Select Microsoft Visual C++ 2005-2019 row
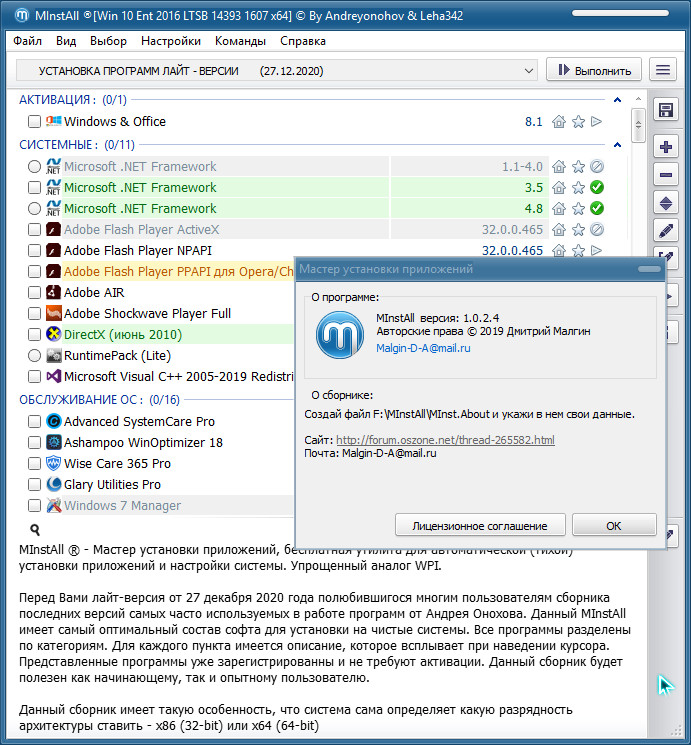 click(x=178, y=377)
